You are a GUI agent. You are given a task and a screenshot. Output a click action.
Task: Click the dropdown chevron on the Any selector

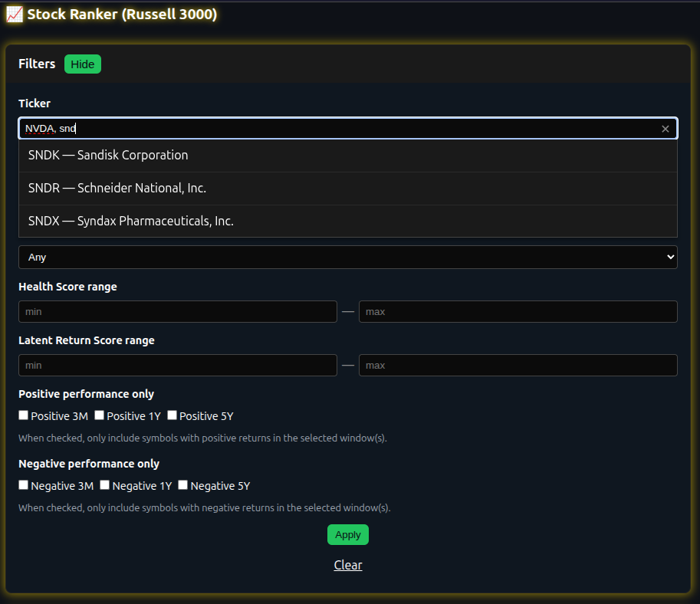click(x=668, y=257)
